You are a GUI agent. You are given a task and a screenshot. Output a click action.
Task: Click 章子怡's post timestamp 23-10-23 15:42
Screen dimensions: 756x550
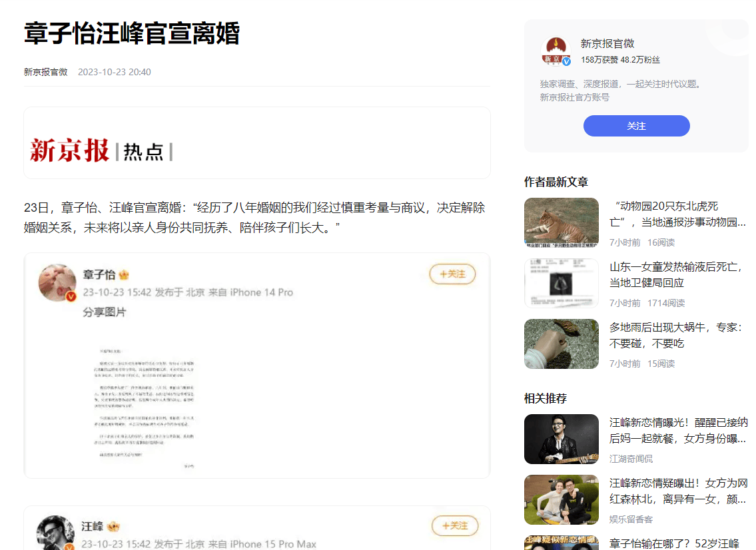(x=117, y=292)
